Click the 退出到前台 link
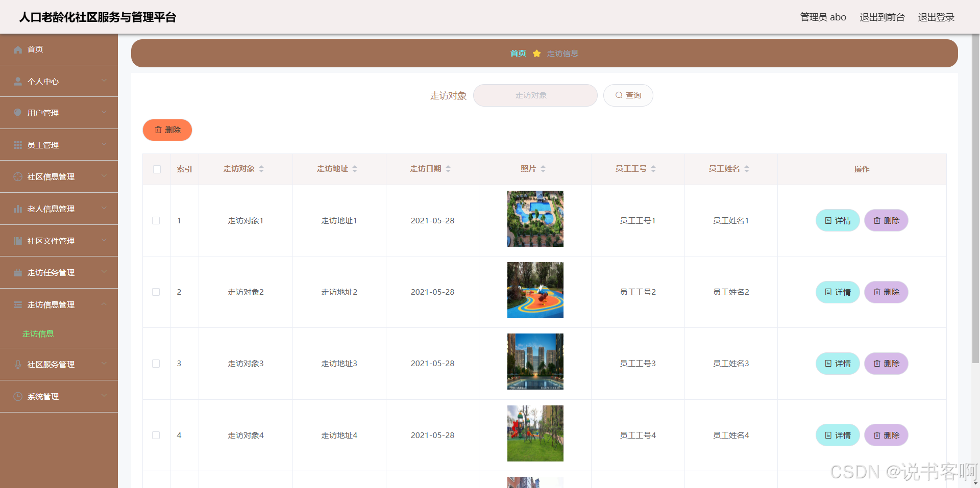Viewport: 980px width, 488px height. click(882, 17)
